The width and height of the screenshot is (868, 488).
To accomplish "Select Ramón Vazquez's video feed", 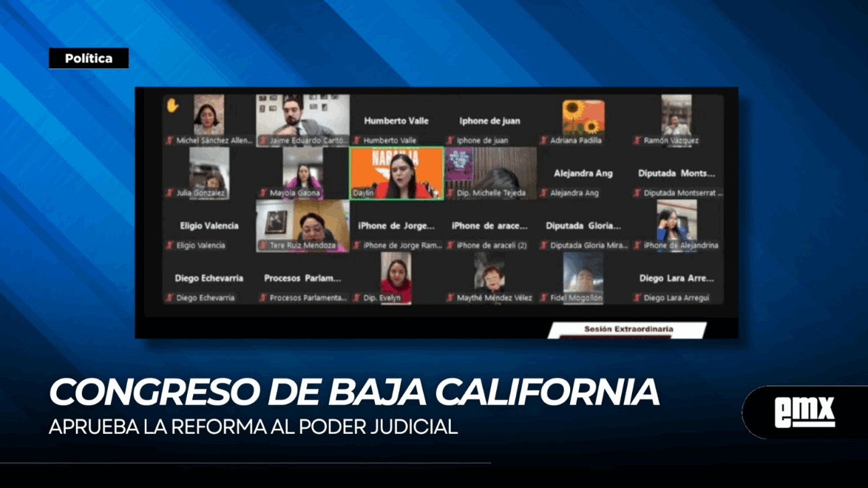I will coord(676,115).
